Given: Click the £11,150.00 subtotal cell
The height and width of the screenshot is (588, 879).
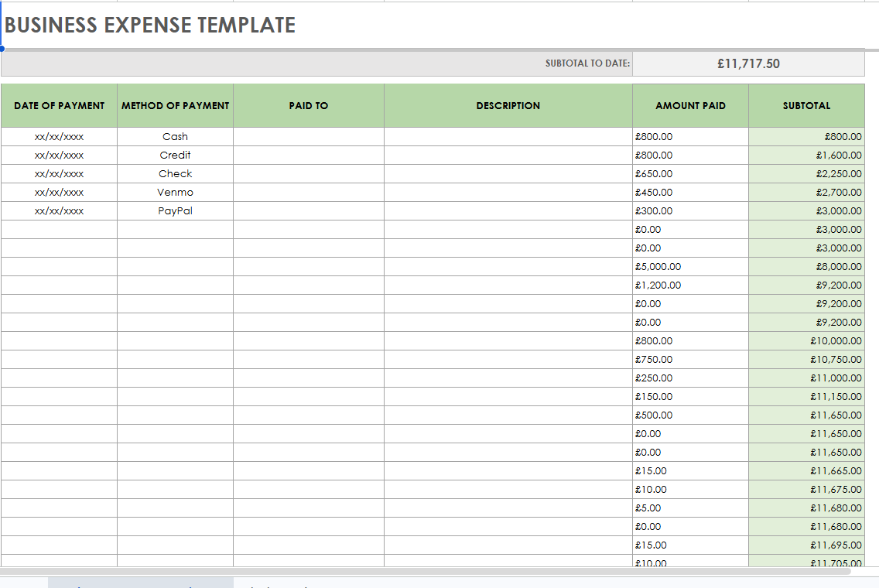Looking at the screenshot, I should point(806,396).
